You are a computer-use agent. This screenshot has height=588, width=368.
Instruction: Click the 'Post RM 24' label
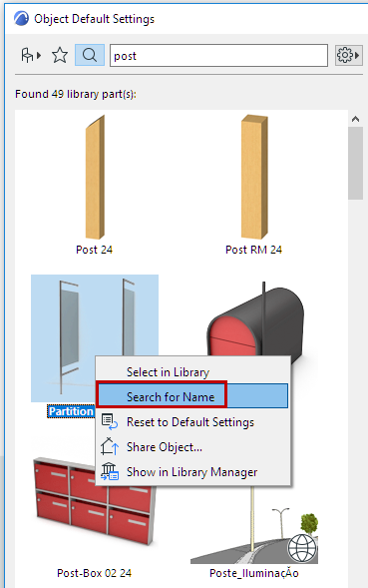click(x=253, y=250)
